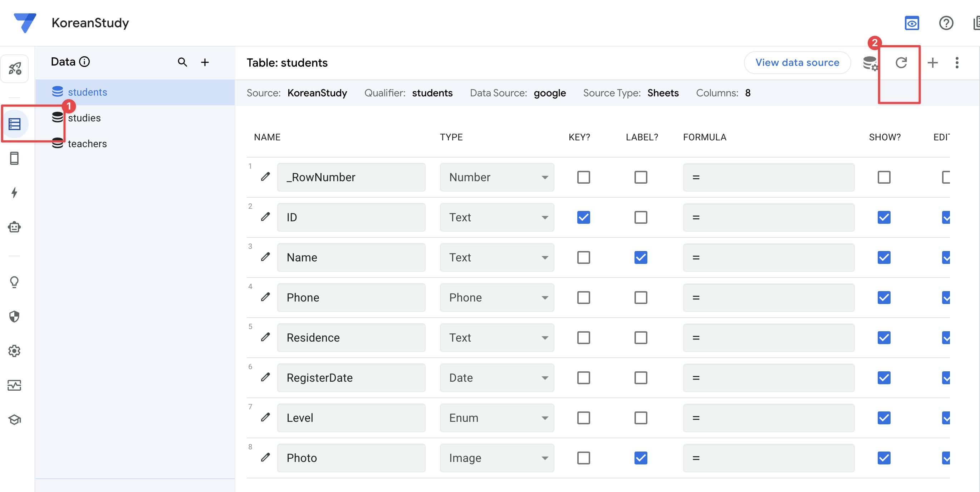980x492 pixels.
Task: Click the search icon in Data panel
Action: point(182,62)
